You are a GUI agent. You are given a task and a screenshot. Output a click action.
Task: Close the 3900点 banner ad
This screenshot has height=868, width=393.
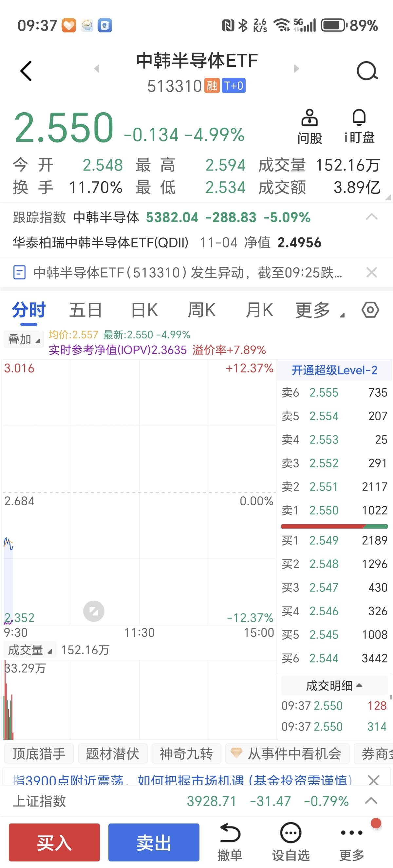(373, 780)
